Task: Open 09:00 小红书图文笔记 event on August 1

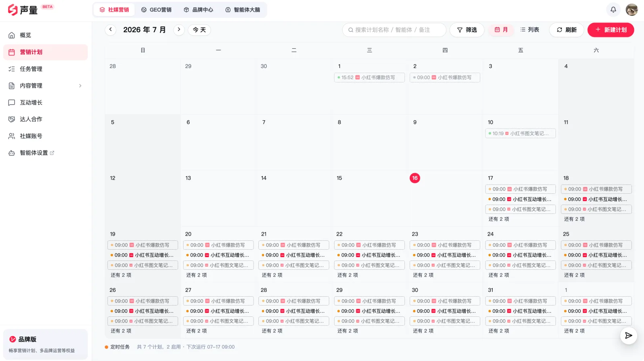Action: [x=596, y=321]
